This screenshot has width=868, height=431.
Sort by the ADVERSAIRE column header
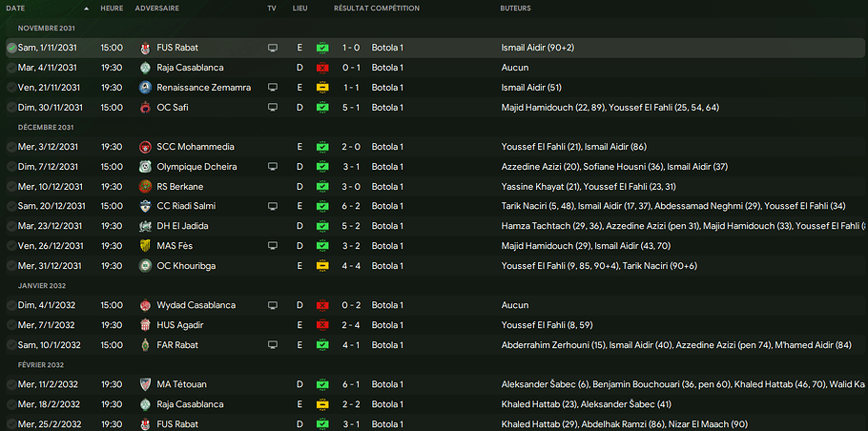pos(156,8)
